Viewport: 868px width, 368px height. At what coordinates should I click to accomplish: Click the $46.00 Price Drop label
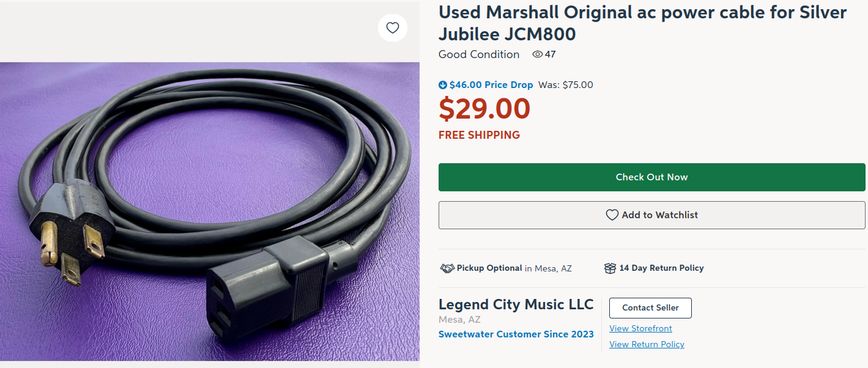click(491, 85)
